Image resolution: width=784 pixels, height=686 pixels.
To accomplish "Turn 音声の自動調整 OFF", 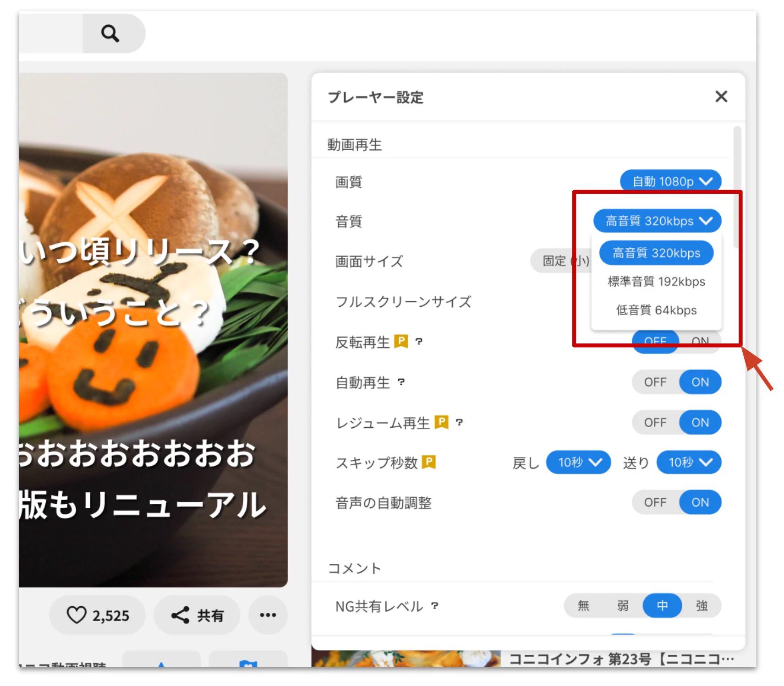I will tap(655, 502).
